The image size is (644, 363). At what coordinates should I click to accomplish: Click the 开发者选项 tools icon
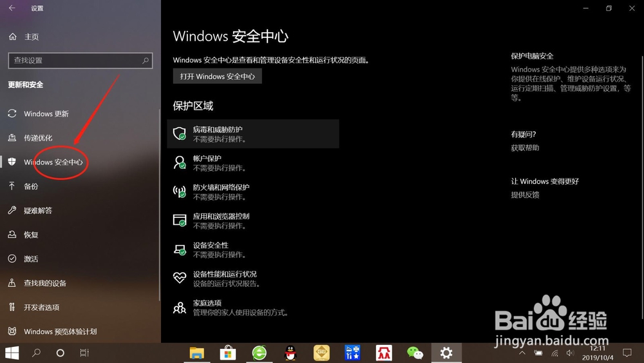[x=12, y=307]
